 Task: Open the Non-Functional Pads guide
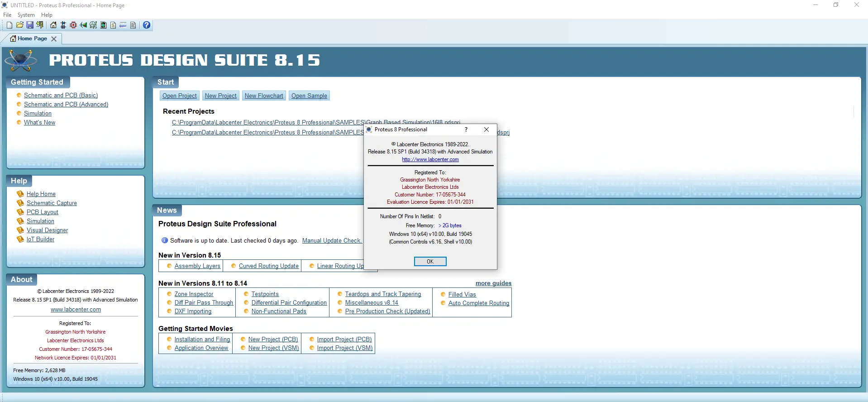pos(279,311)
